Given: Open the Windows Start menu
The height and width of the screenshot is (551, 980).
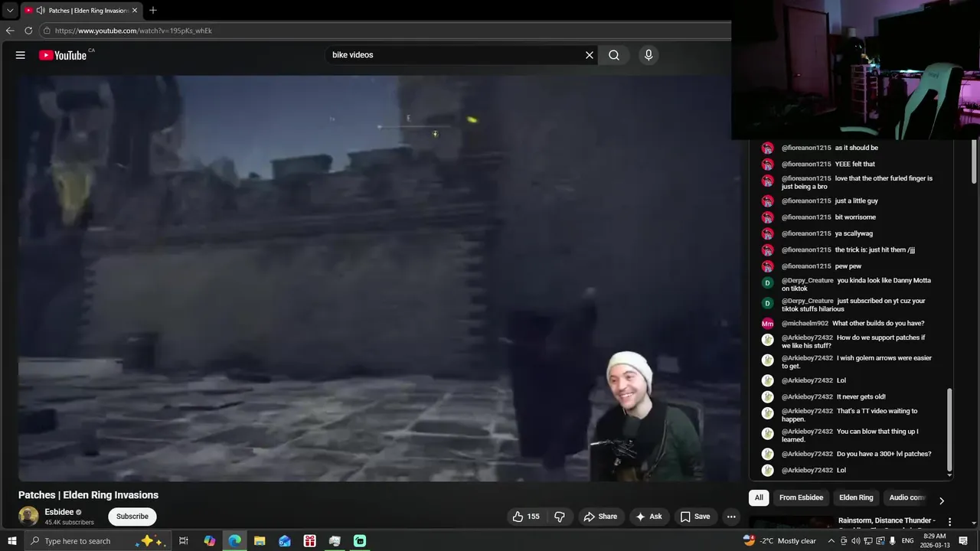Looking at the screenshot, I should coord(11,541).
